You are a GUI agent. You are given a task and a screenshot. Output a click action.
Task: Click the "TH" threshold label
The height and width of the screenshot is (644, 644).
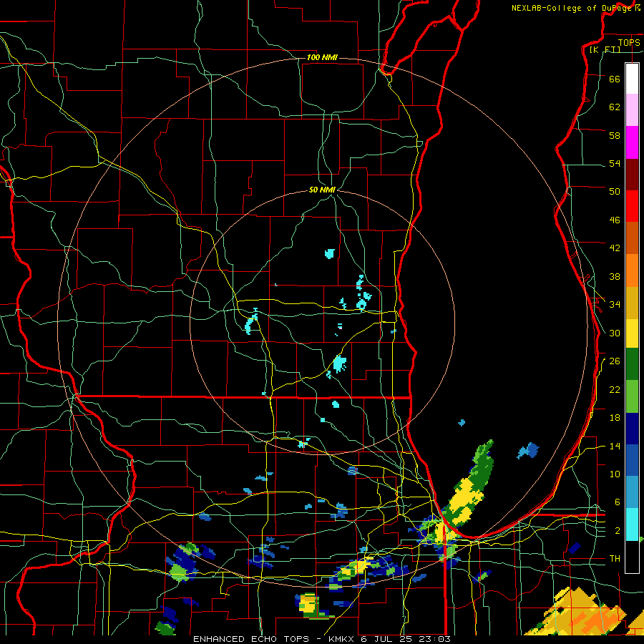(x=615, y=559)
